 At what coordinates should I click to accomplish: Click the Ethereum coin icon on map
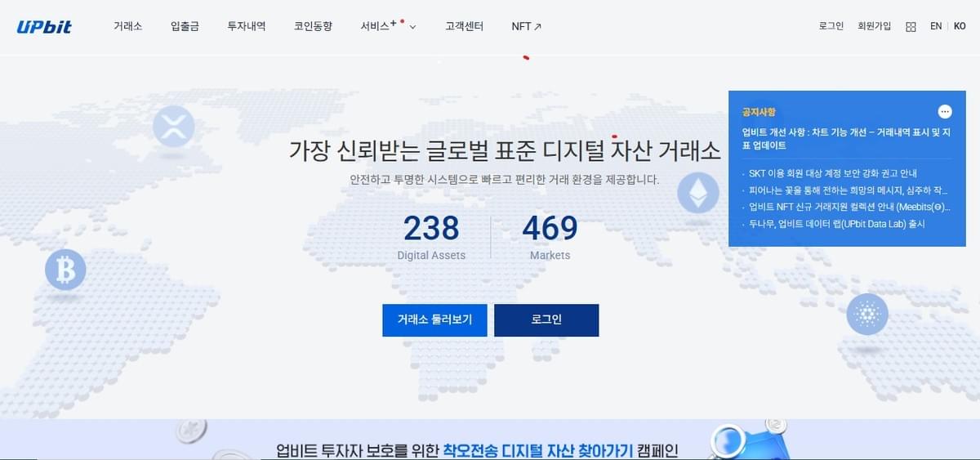[x=698, y=193]
